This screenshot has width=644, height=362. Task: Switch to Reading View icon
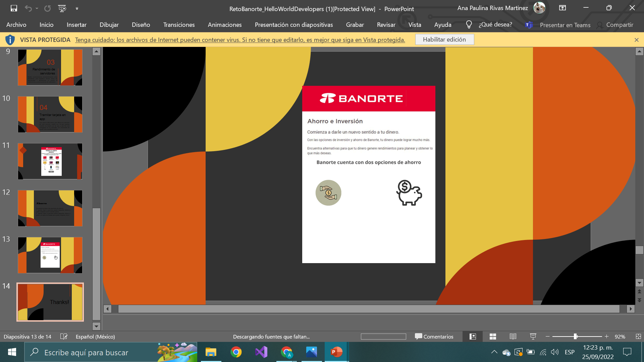[x=513, y=337]
